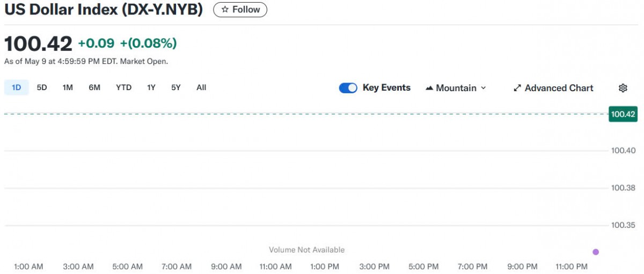Follow the US Dollar Index

click(240, 10)
